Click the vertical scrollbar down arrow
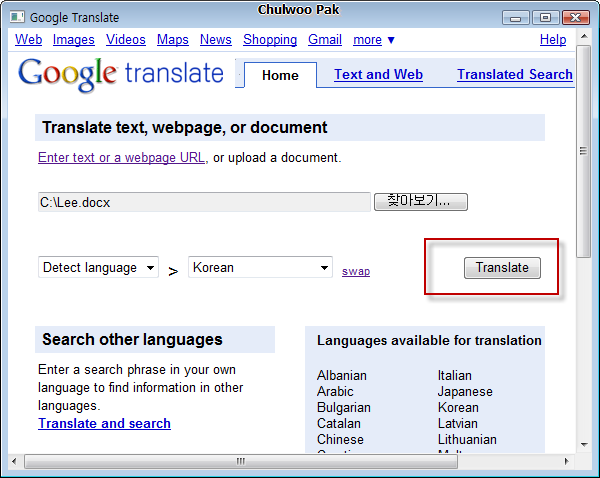600x478 pixels. click(x=584, y=445)
